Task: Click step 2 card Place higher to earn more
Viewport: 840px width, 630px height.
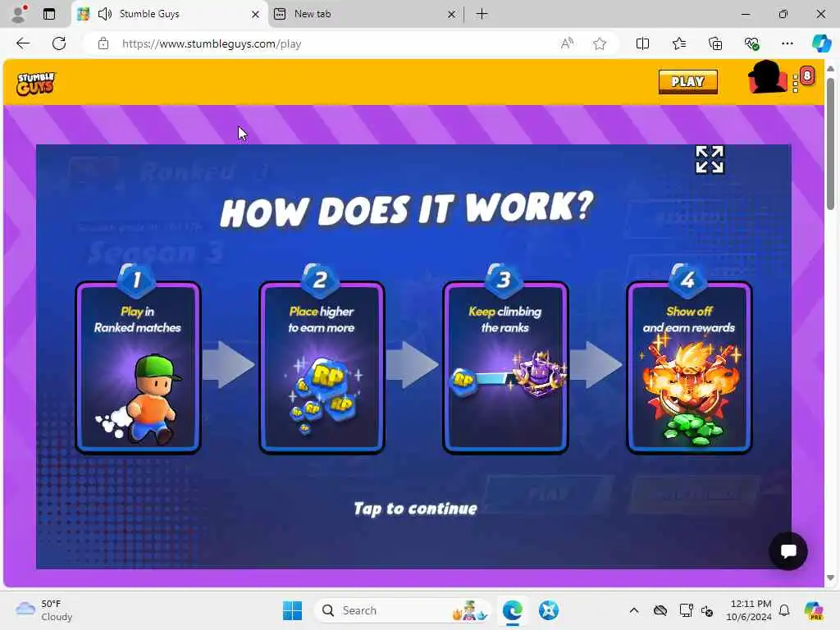Action: pos(322,367)
